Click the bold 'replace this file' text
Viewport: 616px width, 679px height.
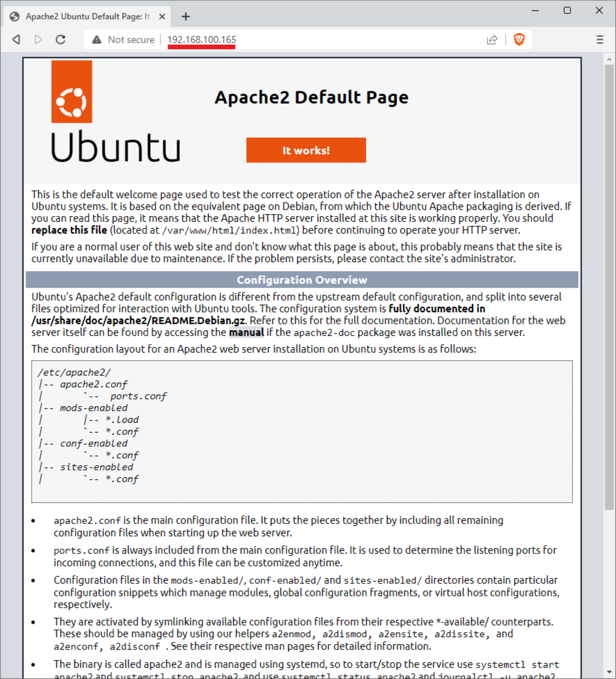point(69,230)
